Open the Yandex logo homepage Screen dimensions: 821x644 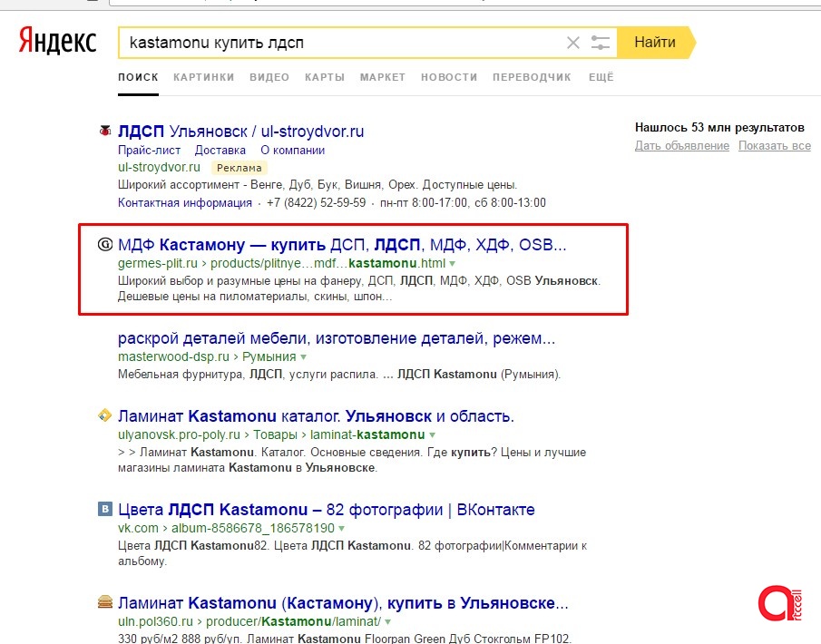tap(57, 41)
